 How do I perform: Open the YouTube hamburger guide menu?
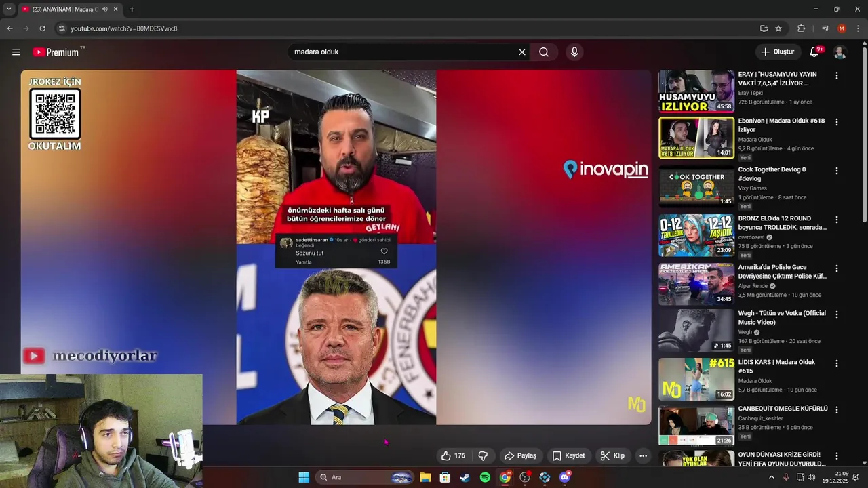[16, 52]
